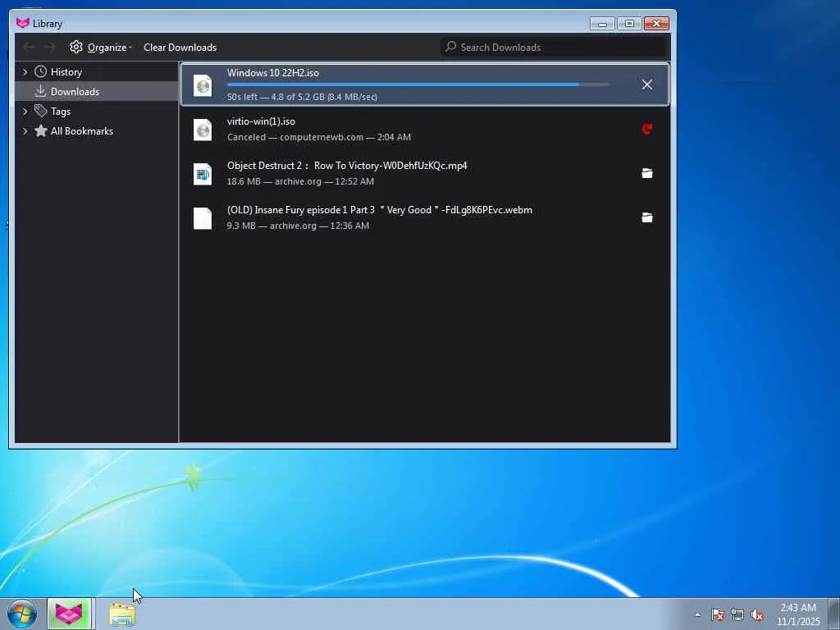This screenshot has height=630, width=840.
Task: Open folder for Object Destruct 2 mp4
Action: pos(646,173)
